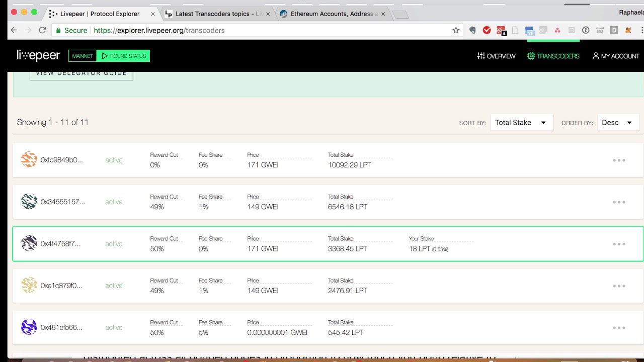Click the Secure lock indicator

click(x=71, y=30)
